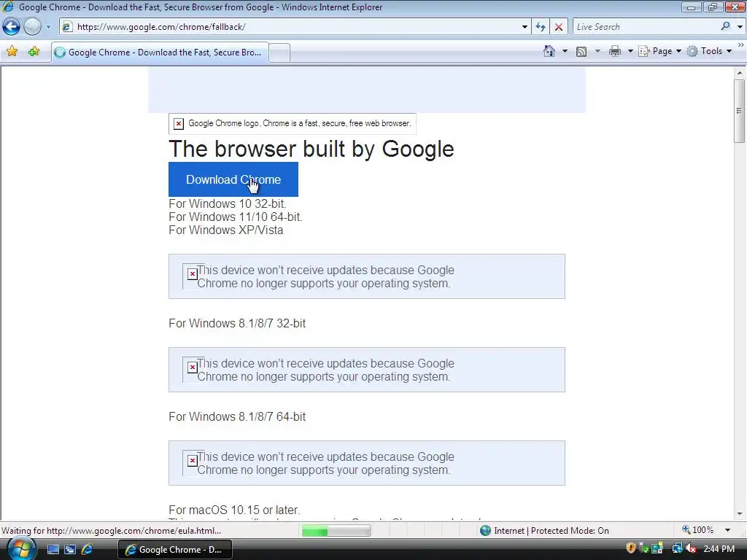Click the Download Chrome button
This screenshot has width=747, height=560.
pos(233,179)
